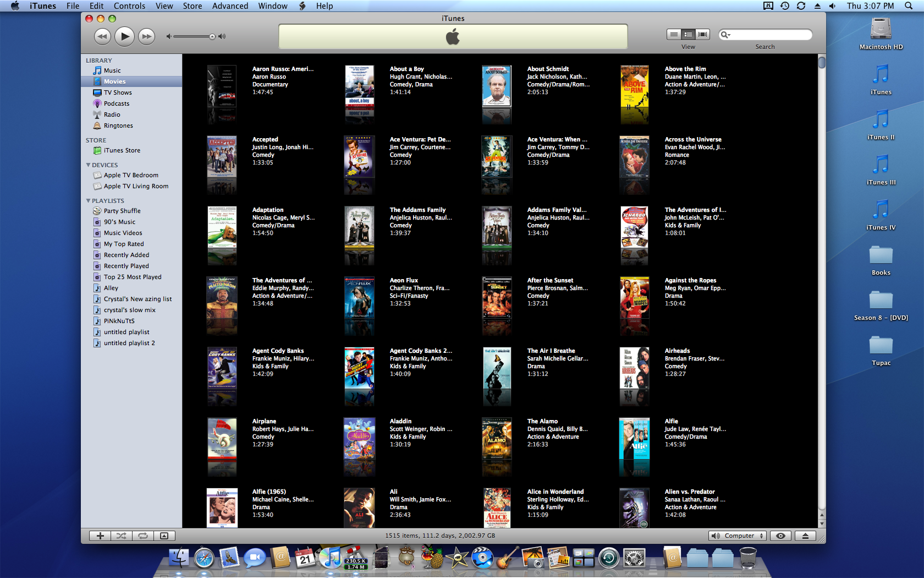Click the add playlist plus button
This screenshot has width=924, height=578.
pos(100,536)
